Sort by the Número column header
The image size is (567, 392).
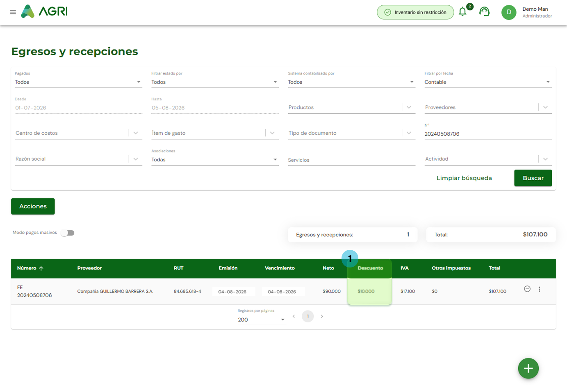(x=27, y=268)
